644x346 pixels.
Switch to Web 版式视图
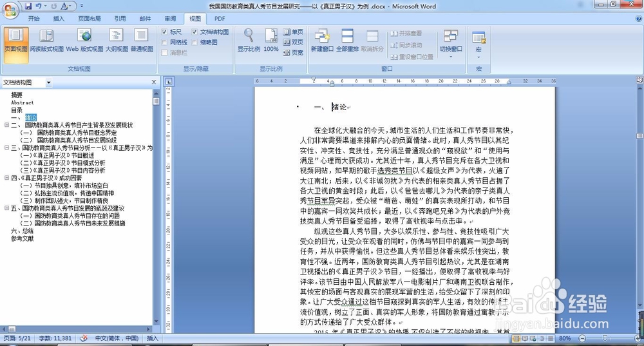coord(84,41)
